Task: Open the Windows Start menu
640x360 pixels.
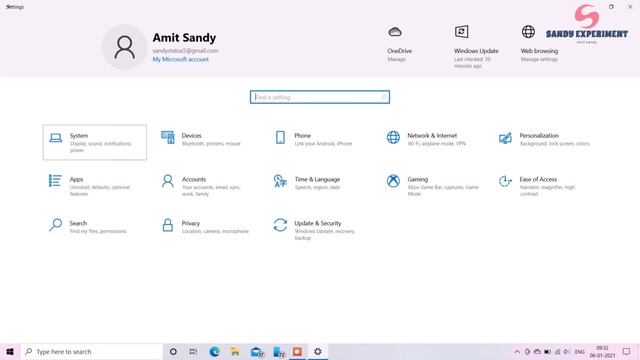Action: point(10,351)
